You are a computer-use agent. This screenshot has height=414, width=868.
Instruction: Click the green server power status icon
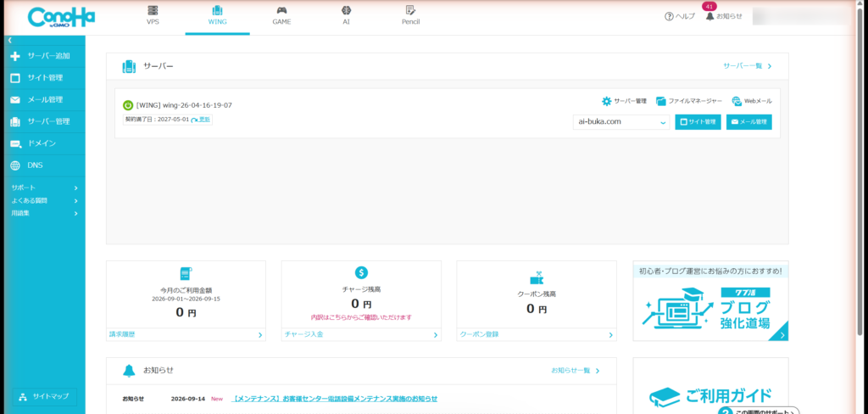[x=128, y=105]
